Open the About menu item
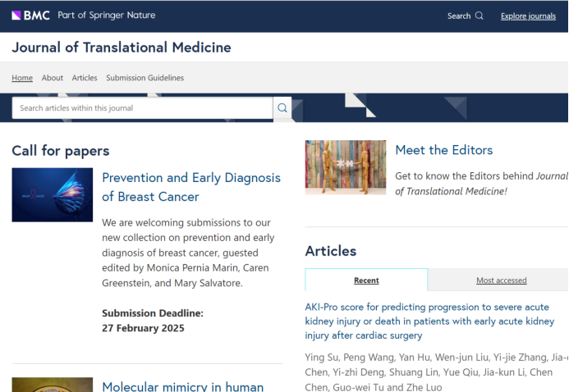 pyautogui.click(x=53, y=78)
